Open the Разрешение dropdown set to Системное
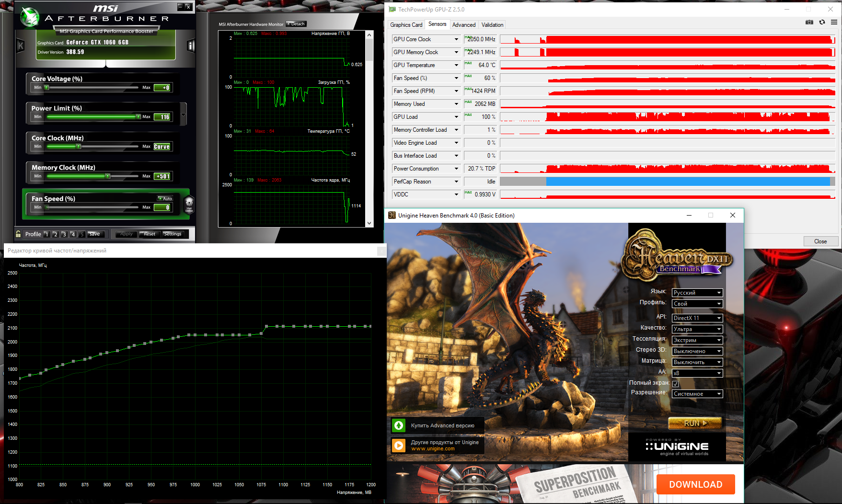This screenshot has height=504, width=842. [697, 394]
